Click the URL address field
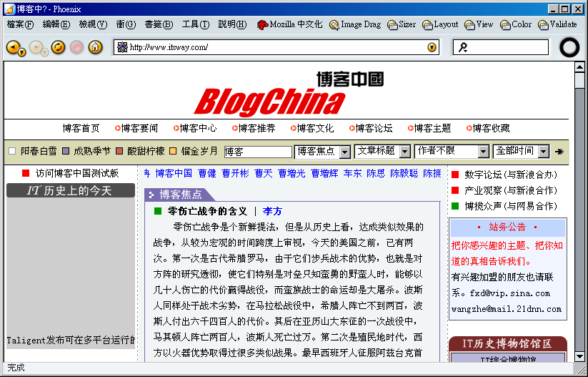Screen dimensions: 588x377 [x=277, y=47]
